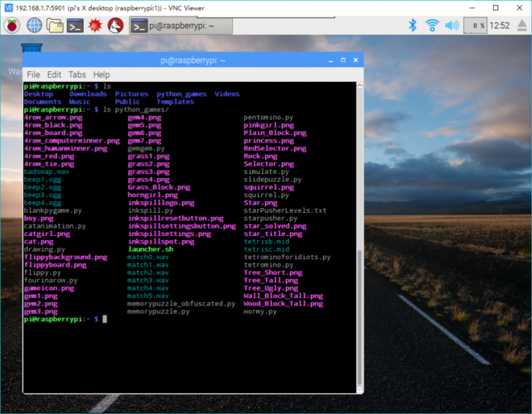Click the terminal's vertical scrollbar
The width and height of the screenshot is (532, 414).
359,315
